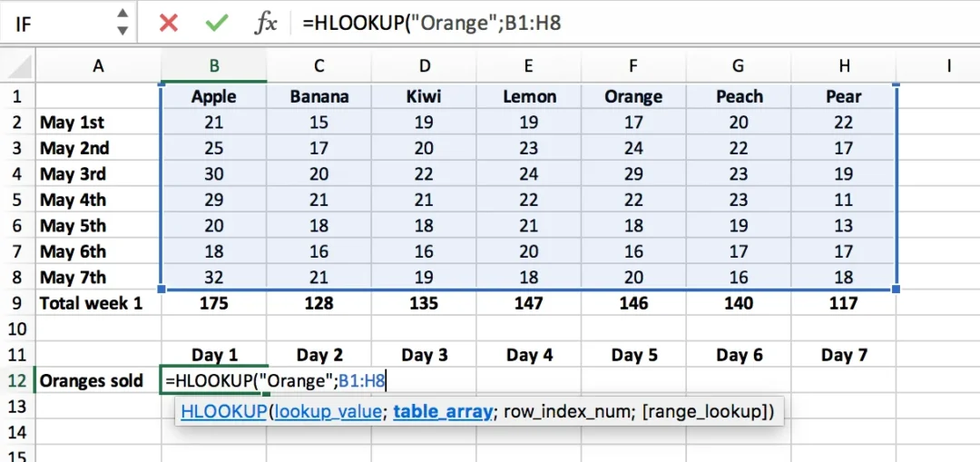980x462 pixels.
Task: Select column F header
Action: coord(633,65)
